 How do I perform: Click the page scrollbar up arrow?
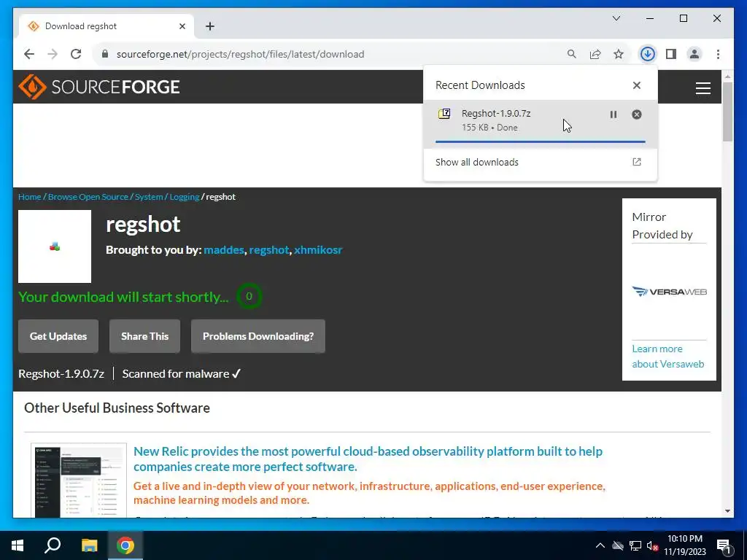pyautogui.click(x=727, y=76)
